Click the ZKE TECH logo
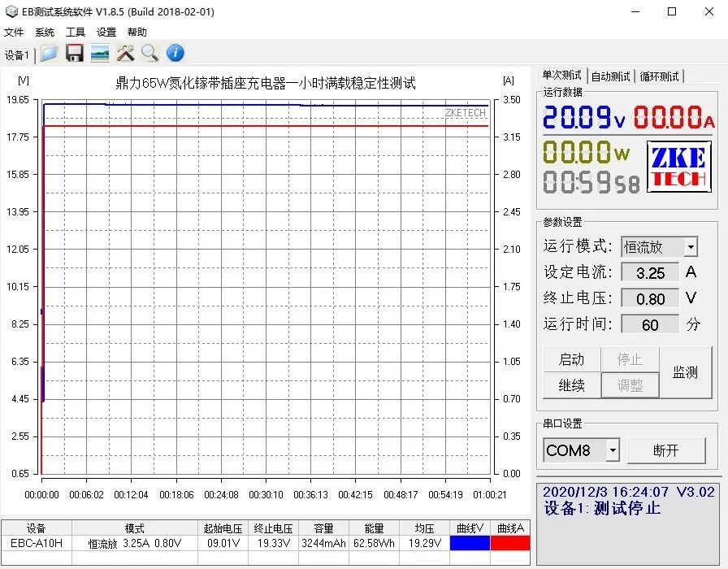Image resolution: width=728 pixels, height=569 pixels. point(679,167)
